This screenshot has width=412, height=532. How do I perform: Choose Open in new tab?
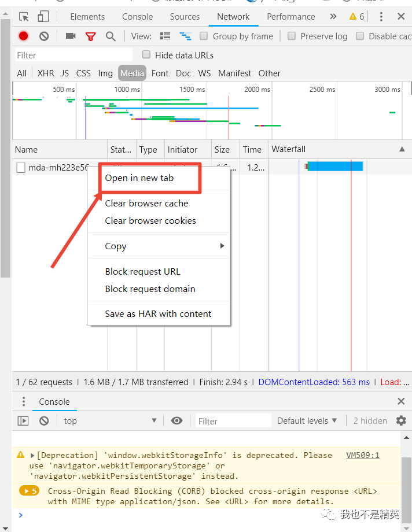coord(159,178)
